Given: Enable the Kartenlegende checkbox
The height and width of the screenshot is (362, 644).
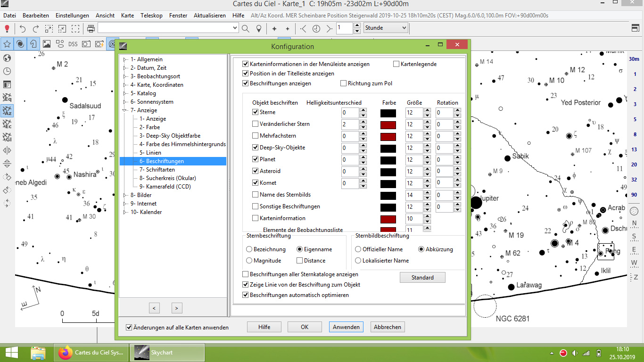Looking at the screenshot, I should (x=396, y=64).
